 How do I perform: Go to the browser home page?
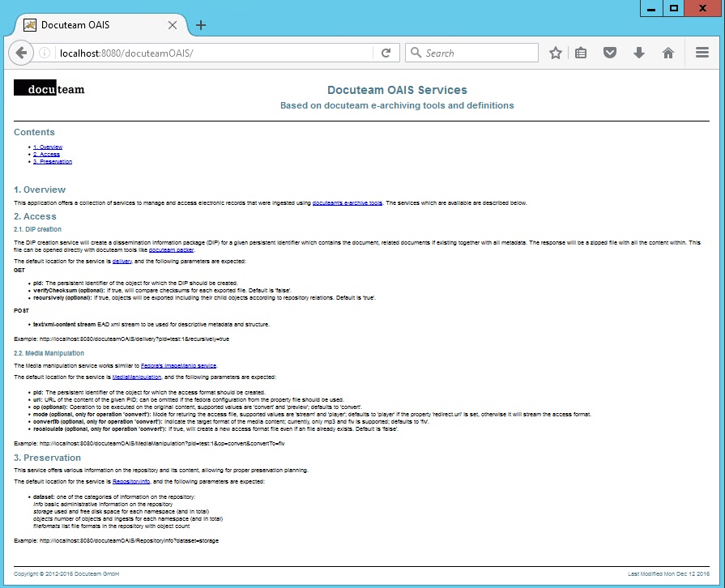[668, 53]
